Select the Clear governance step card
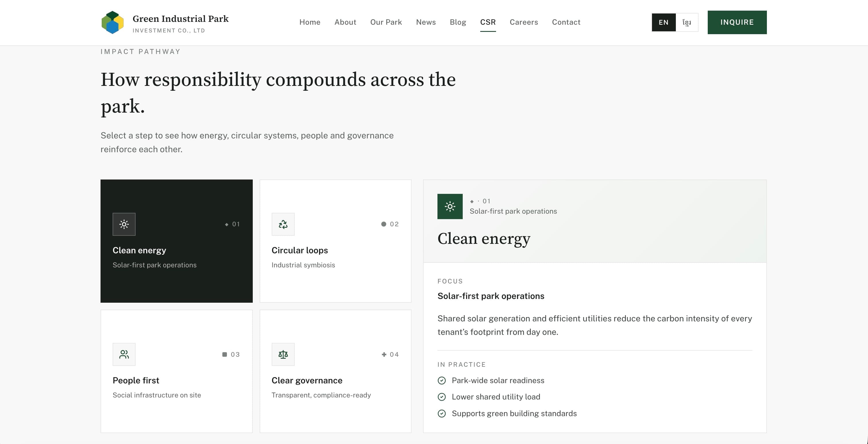 [335, 371]
